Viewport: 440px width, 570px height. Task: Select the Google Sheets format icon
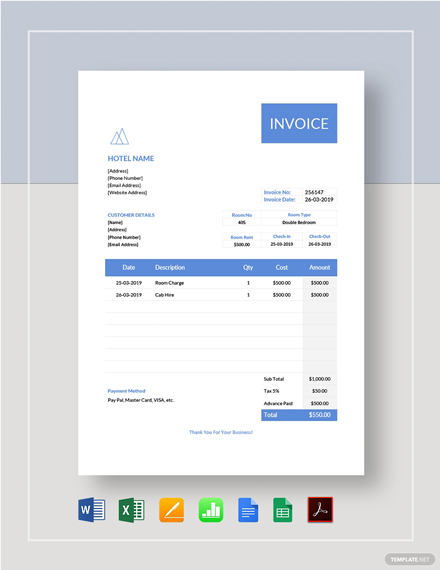tap(283, 510)
